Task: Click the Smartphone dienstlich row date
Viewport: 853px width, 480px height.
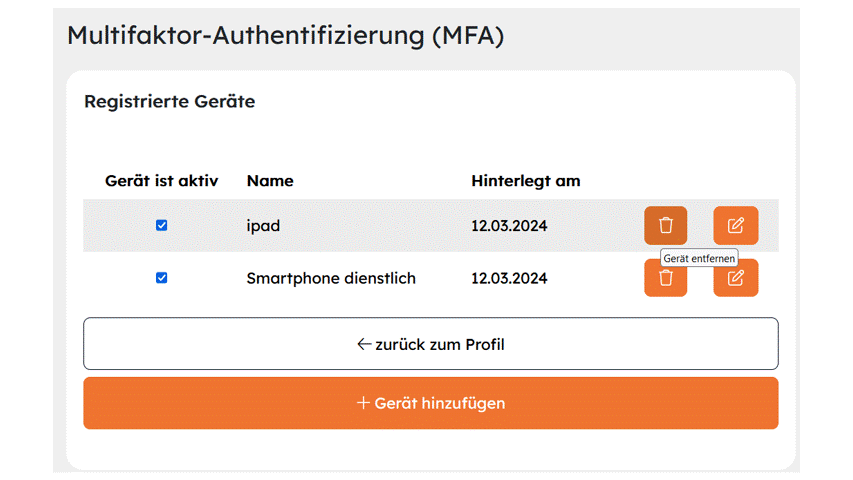Action: pyautogui.click(x=509, y=279)
